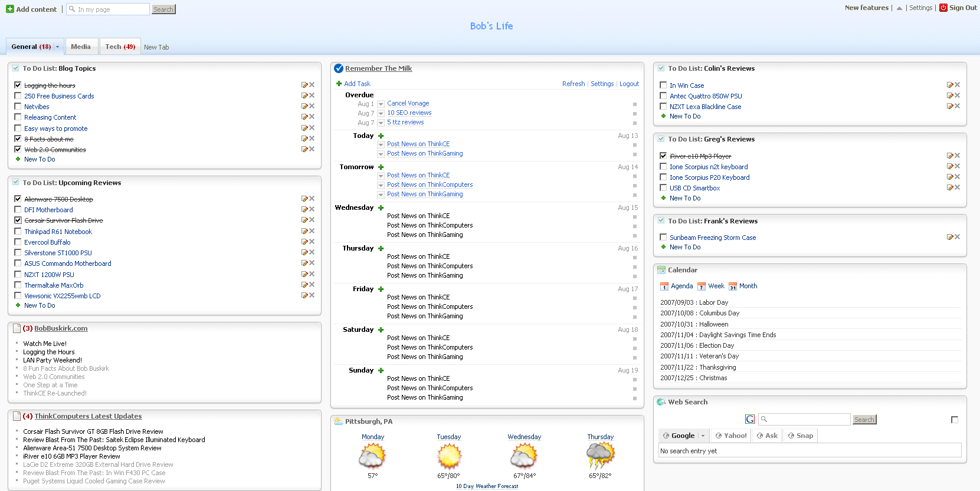Delete the DFI Motherboard to-do item
The height and width of the screenshot is (491, 980).
312,210
